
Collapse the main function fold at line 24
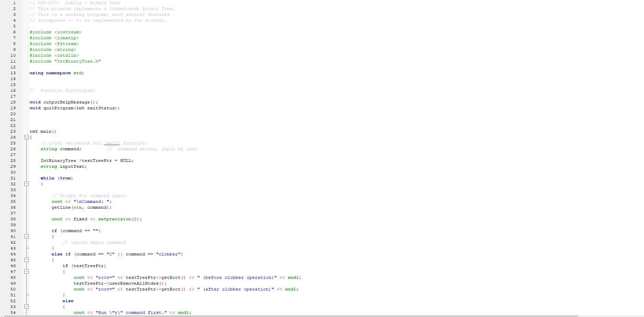tap(27, 137)
